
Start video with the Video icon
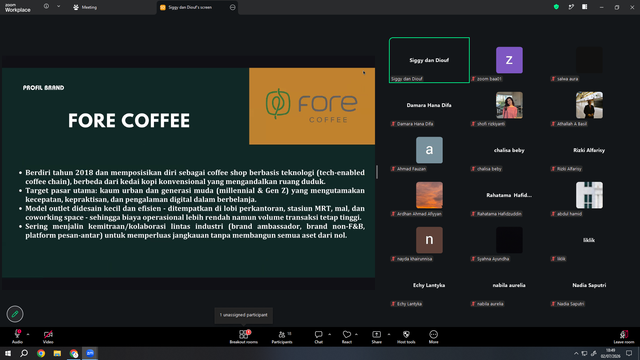pyautogui.click(x=48, y=334)
